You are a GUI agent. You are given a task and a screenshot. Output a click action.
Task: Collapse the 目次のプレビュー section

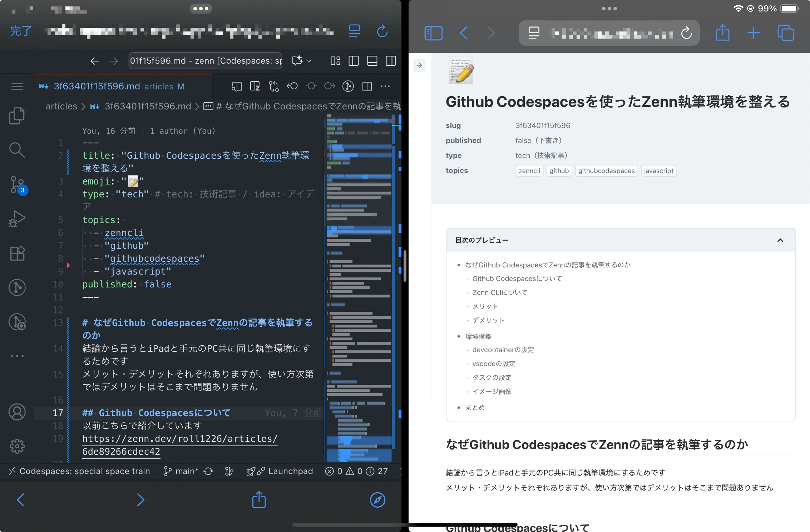[x=780, y=240]
